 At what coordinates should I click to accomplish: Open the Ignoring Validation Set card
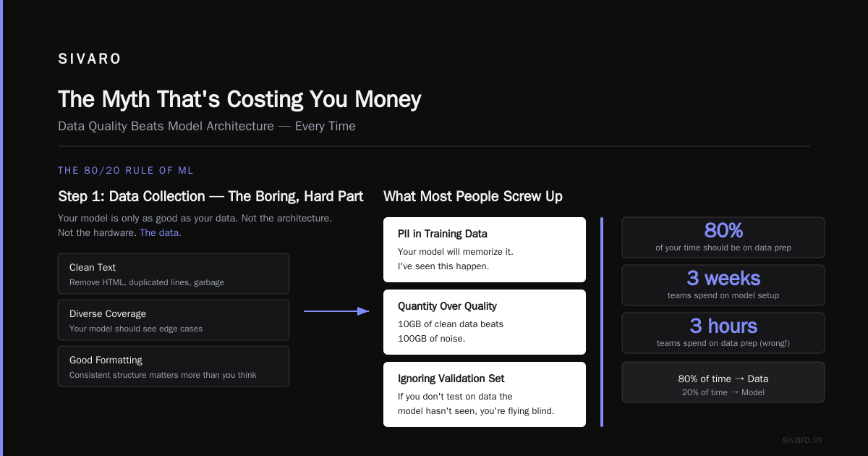[485, 394]
